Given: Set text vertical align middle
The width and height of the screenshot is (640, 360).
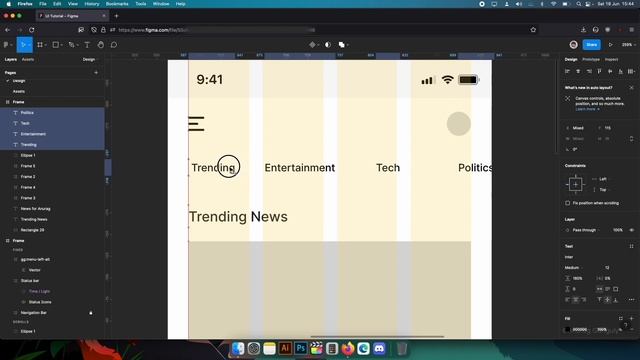Looking at the screenshot, I should 607,300.
